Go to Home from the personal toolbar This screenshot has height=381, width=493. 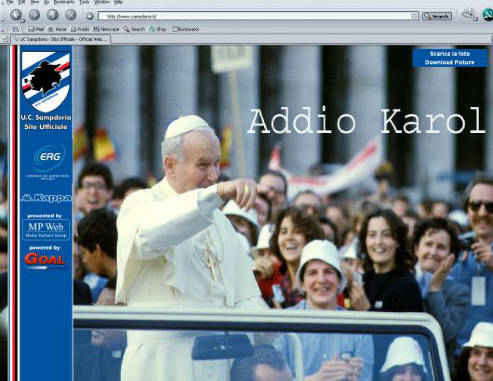click(57, 29)
